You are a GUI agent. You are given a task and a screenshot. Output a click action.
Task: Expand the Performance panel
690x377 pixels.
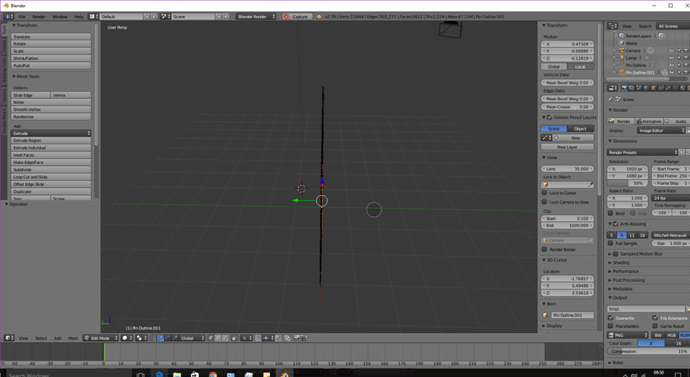626,271
